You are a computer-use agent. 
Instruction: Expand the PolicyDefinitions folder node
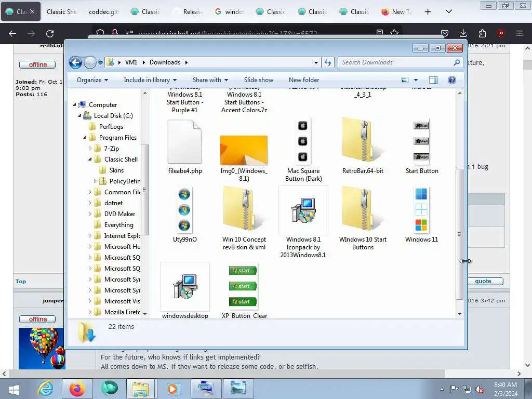pos(96,181)
